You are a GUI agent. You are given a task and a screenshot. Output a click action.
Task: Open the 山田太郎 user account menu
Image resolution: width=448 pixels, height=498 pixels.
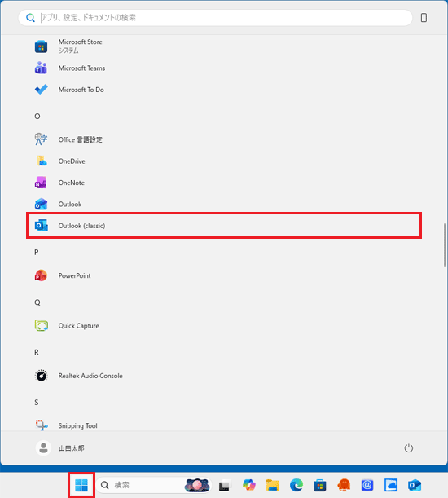(x=60, y=448)
